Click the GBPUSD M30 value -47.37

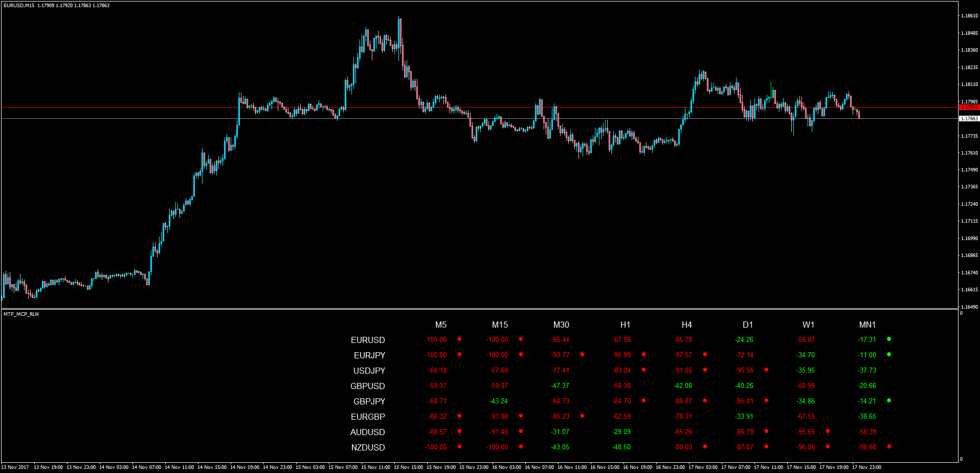coord(560,385)
